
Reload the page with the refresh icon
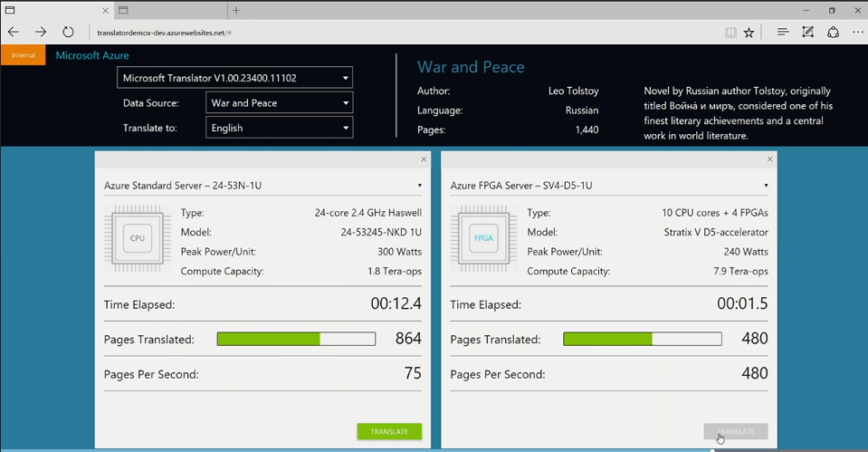point(68,32)
